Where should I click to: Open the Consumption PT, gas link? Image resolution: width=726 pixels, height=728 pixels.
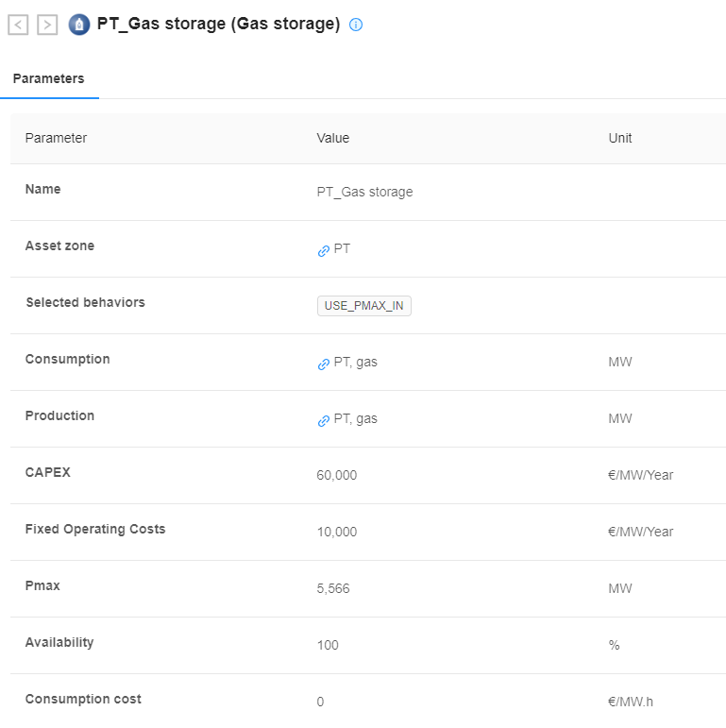[356, 363]
